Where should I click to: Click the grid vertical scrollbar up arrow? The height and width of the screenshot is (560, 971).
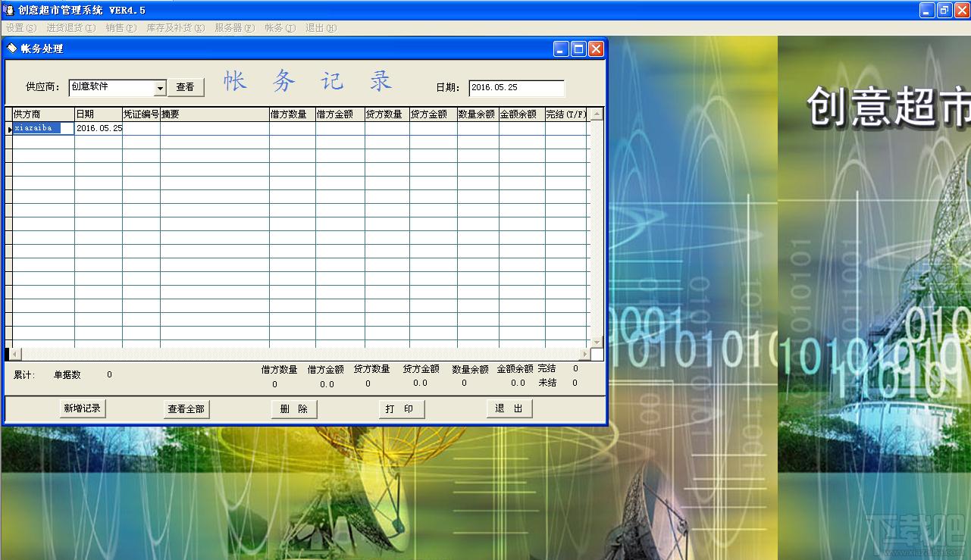click(597, 114)
